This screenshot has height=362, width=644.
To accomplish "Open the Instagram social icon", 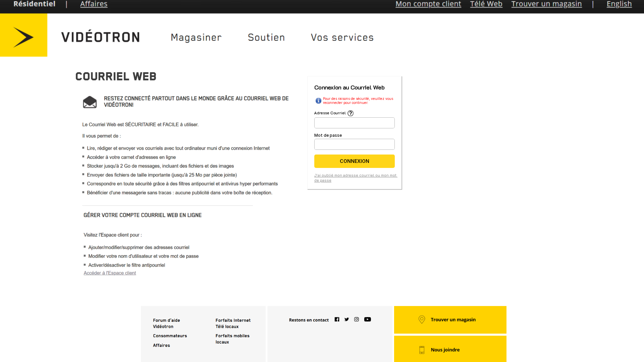I will (x=357, y=319).
